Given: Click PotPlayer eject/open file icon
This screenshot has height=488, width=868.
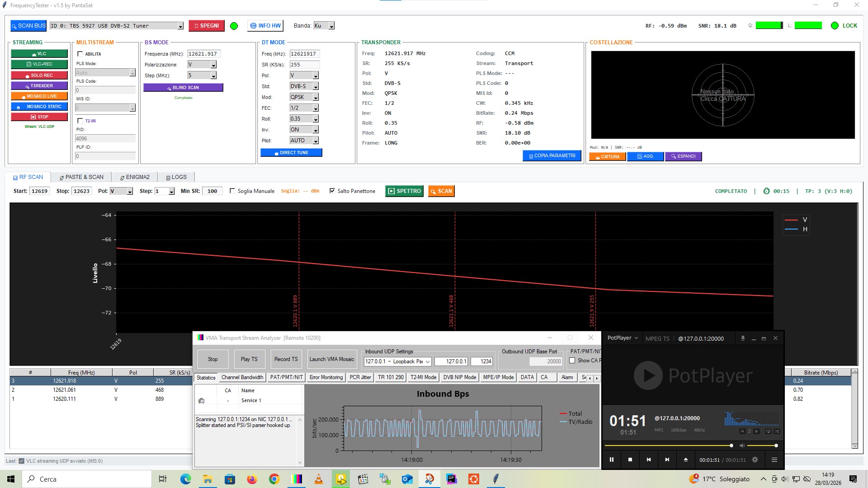Looking at the screenshot, I should click(x=685, y=460).
